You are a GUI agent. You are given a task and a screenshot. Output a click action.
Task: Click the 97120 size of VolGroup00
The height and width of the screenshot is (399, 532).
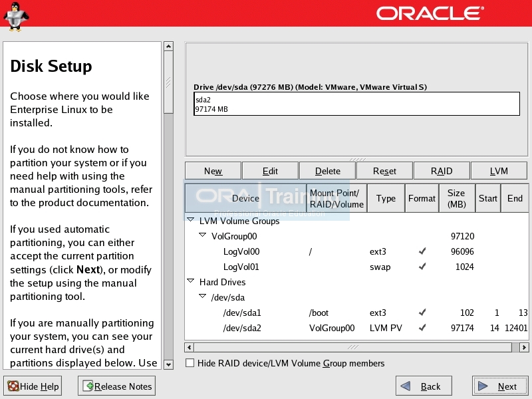coord(462,236)
